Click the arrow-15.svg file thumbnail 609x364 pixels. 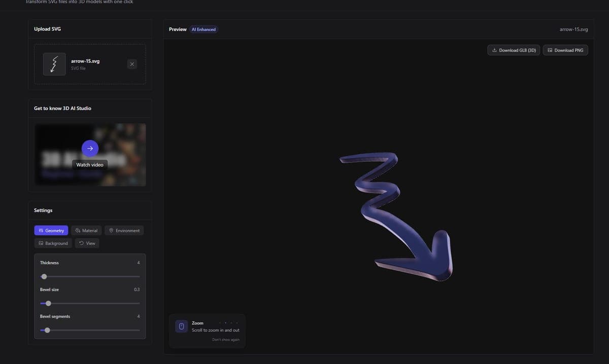[54, 64]
